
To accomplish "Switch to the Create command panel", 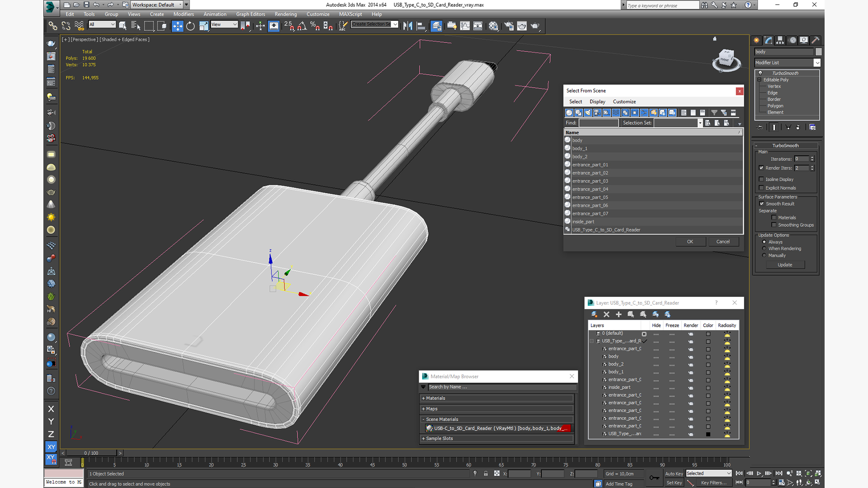I will pos(756,40).
